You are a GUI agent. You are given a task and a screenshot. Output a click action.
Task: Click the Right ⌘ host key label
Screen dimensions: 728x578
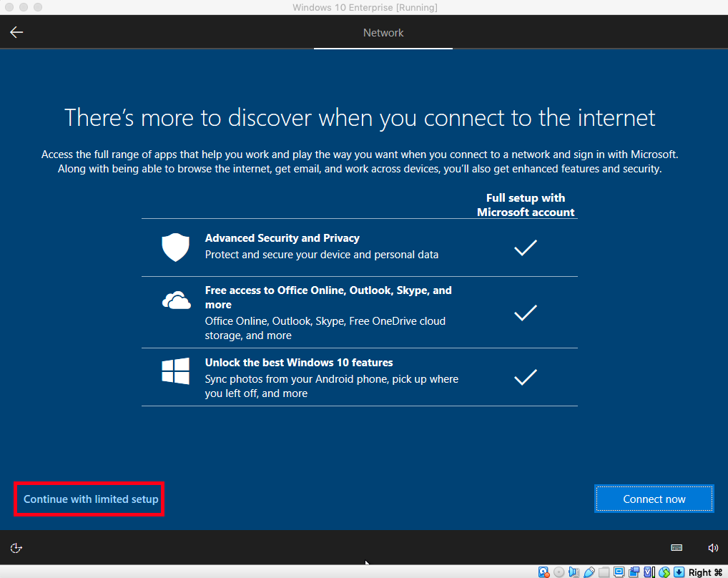(705, 572)
